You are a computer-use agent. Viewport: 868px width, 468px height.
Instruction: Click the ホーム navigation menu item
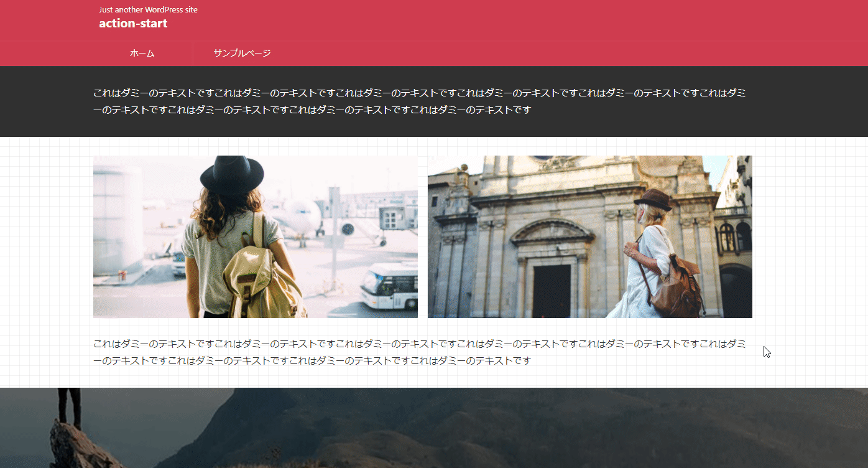[142, 54]
